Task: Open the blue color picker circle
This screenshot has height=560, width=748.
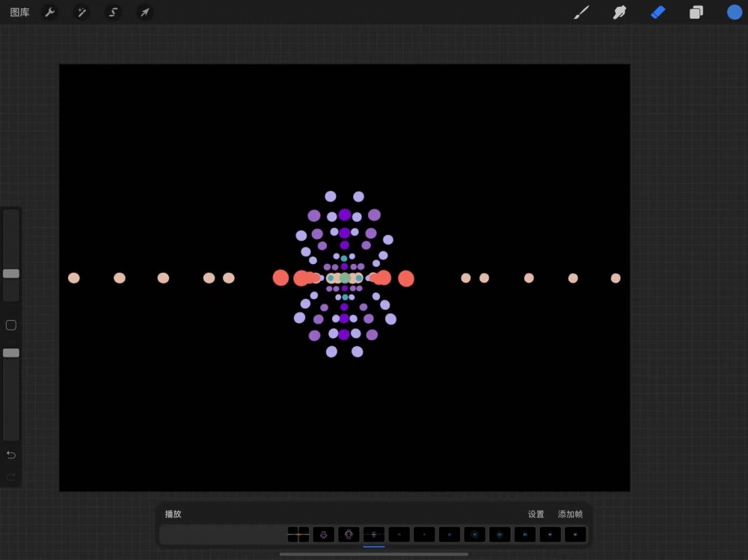Action: pyautogui.click(x=735, y=13)
